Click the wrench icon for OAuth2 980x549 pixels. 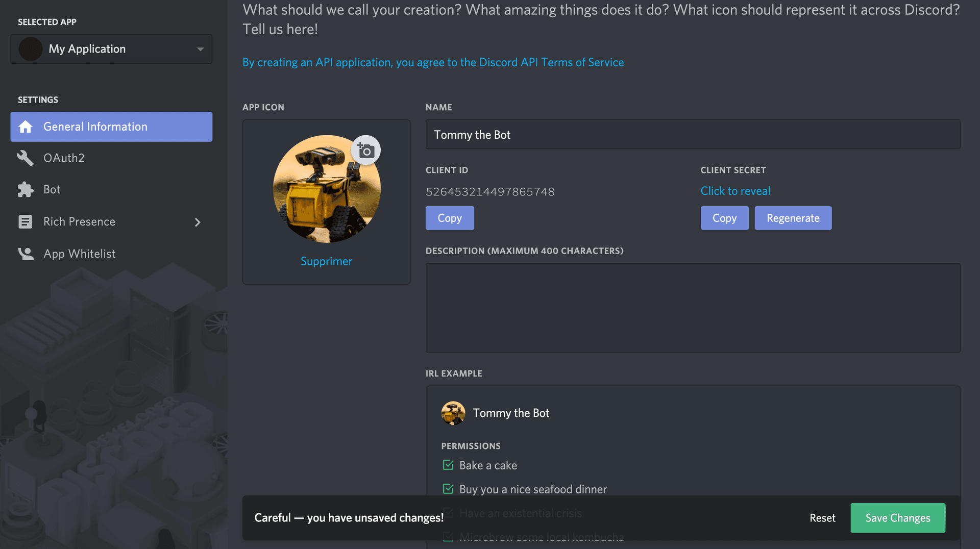(x=26, y=158)
